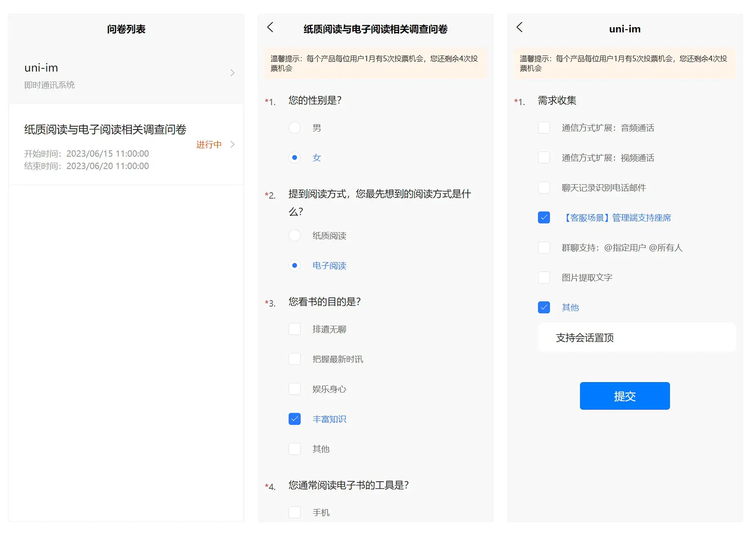
Task: Open uni-im entry via its chevron arrow
Action: (x=232, y=73)
